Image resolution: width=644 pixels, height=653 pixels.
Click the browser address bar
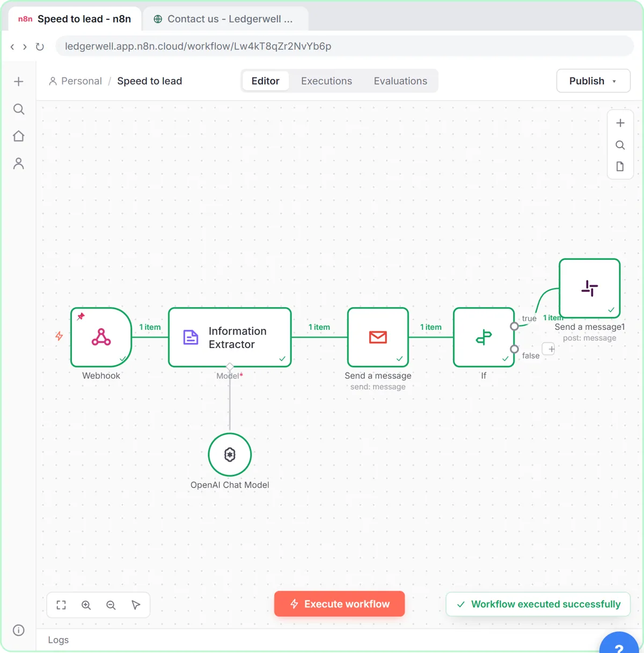point(343,46)
